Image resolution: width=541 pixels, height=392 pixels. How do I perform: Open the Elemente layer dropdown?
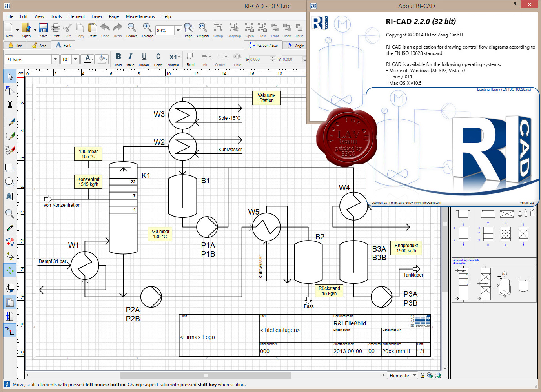403,376
